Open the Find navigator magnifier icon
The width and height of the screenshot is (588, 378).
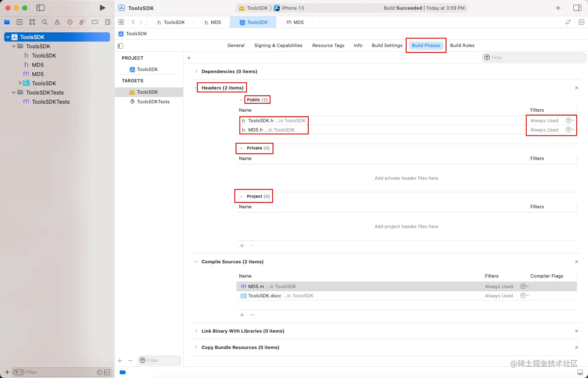pos(45,22)
